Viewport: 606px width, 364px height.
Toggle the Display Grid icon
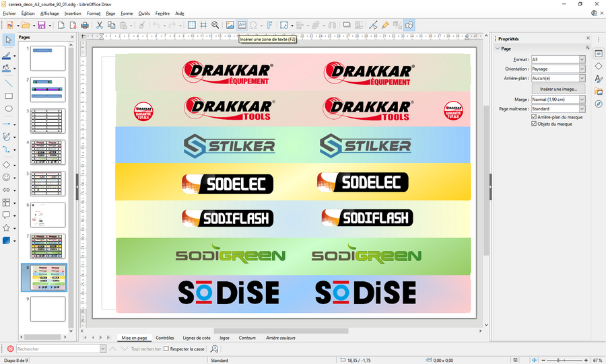coord(191,25)
